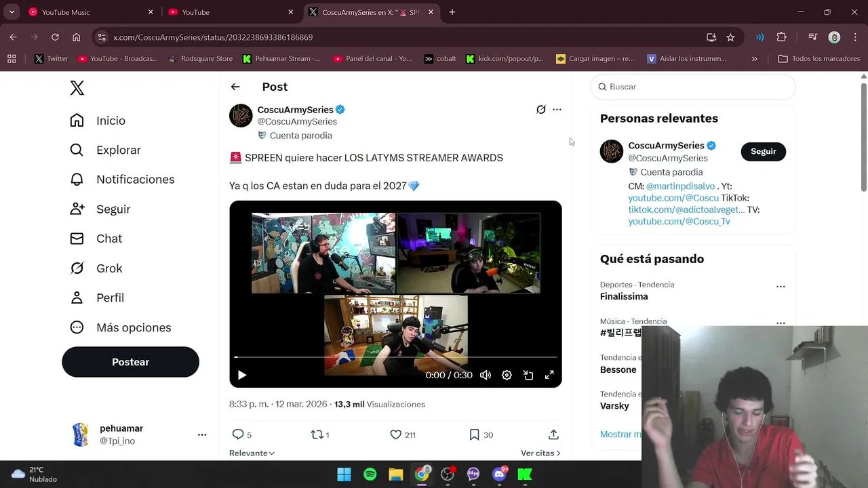
Task: Toggle picture-in-picture on the video
Action: [528, 375]
